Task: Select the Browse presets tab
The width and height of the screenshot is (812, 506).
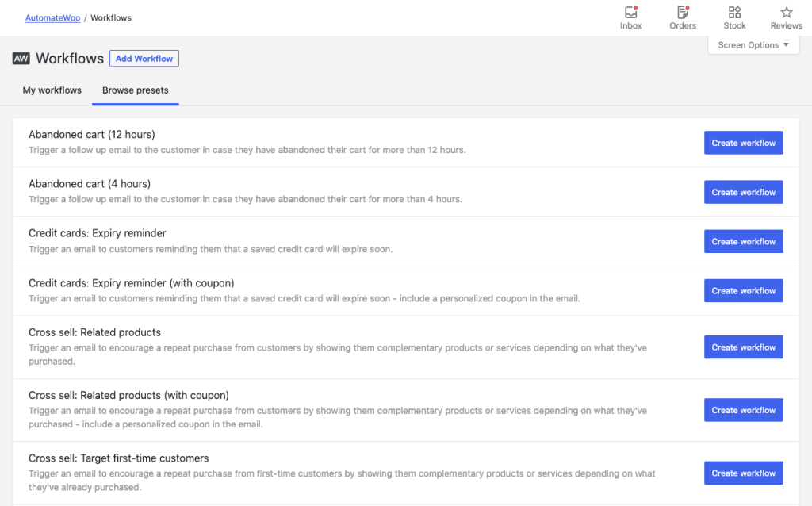Action: 135,90
